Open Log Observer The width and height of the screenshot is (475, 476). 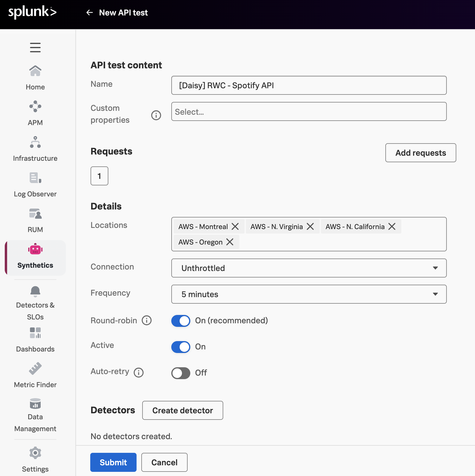(35, 184)
